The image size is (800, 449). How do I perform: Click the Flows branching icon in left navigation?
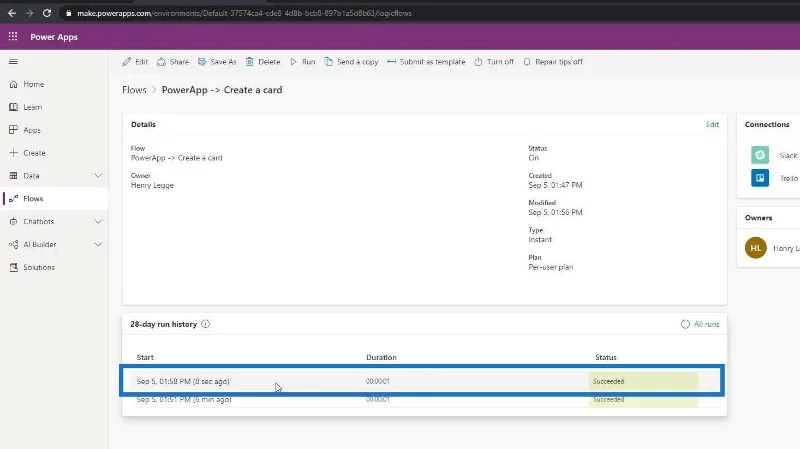[14, 198]
